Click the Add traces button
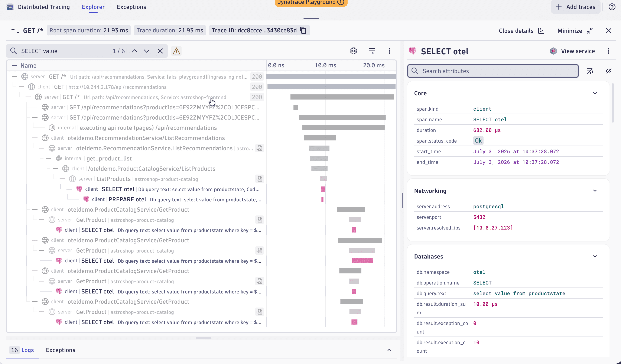 (x=576, y=7)
